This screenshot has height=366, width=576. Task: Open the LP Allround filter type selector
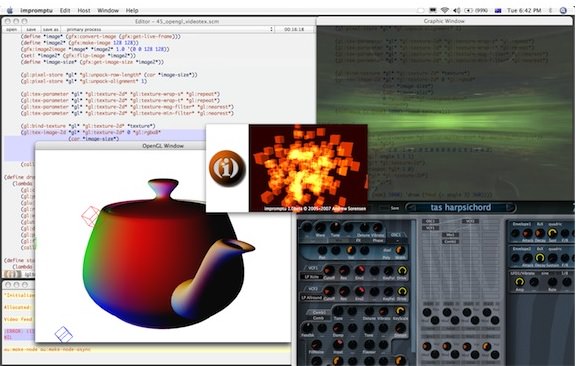click(312, 297)
